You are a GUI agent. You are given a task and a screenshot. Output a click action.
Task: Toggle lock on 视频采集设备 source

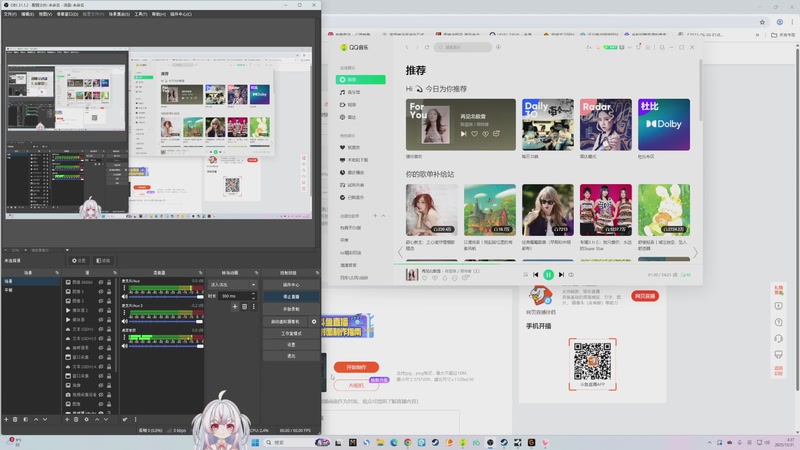(109, 395)
